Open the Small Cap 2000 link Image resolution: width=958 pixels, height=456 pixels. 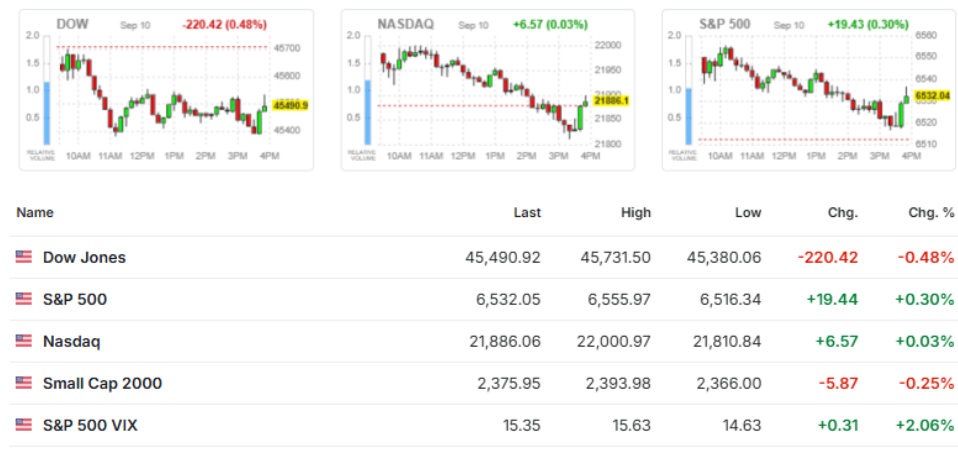click(103, 383)
